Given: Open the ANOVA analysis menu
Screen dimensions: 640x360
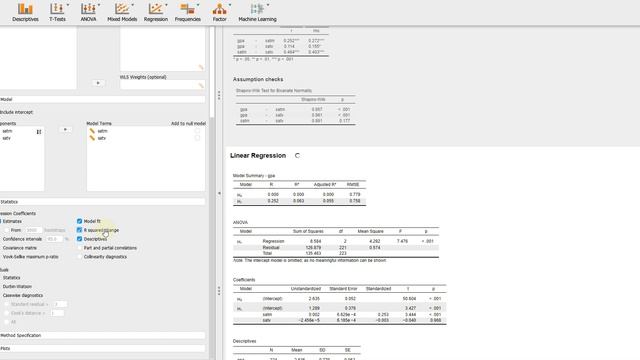Looking at the screenshot, I should pyautogui.click(x=89, y=12).
